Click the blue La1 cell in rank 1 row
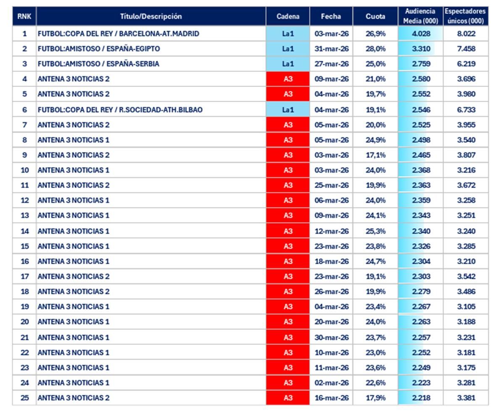The image size is (504, 420). pyautogui.click(x=288, y=34)
